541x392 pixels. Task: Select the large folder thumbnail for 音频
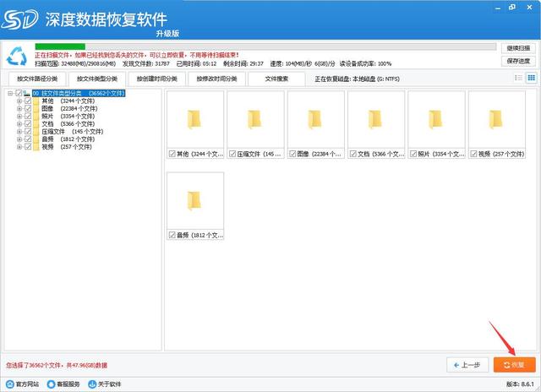coord(195,200)
